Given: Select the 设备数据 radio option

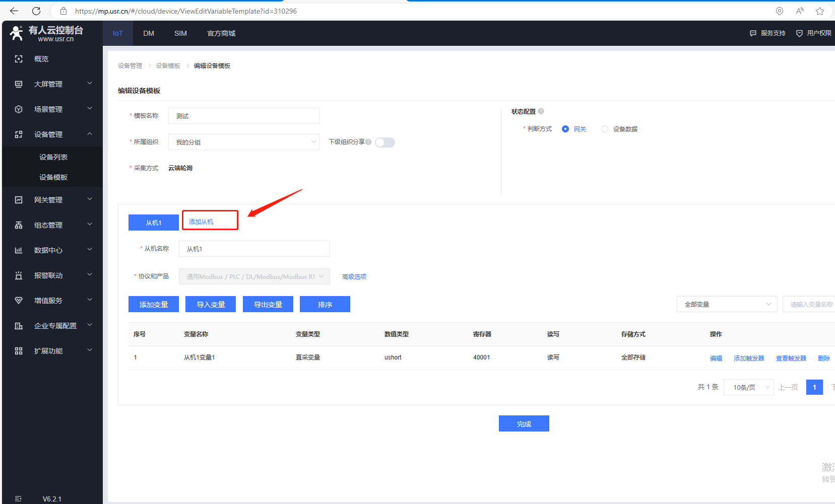Looking at the screenshot, I should coord(605,129).
